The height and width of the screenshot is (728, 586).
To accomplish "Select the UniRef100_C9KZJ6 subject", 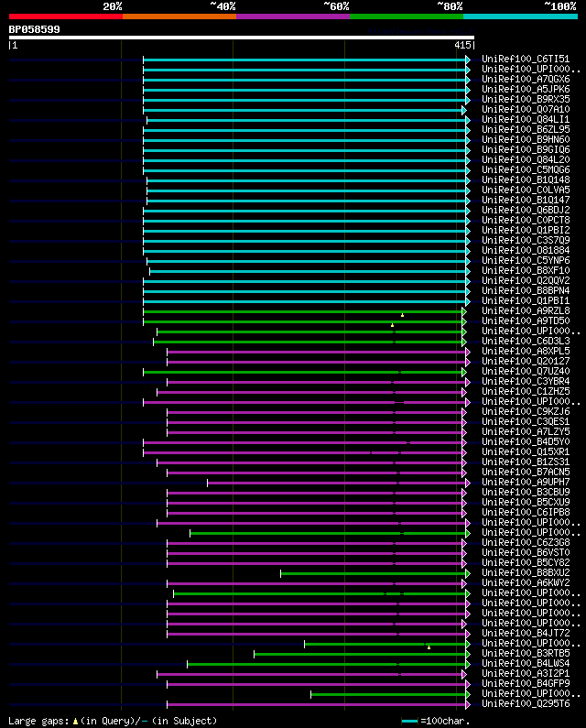I will click(526, 411).
